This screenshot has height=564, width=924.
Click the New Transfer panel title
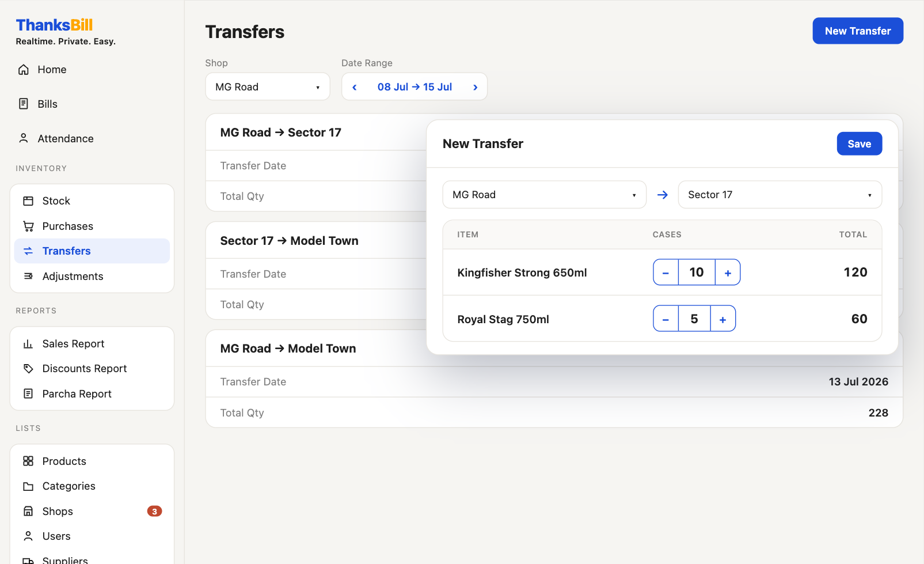pos(483,144)
